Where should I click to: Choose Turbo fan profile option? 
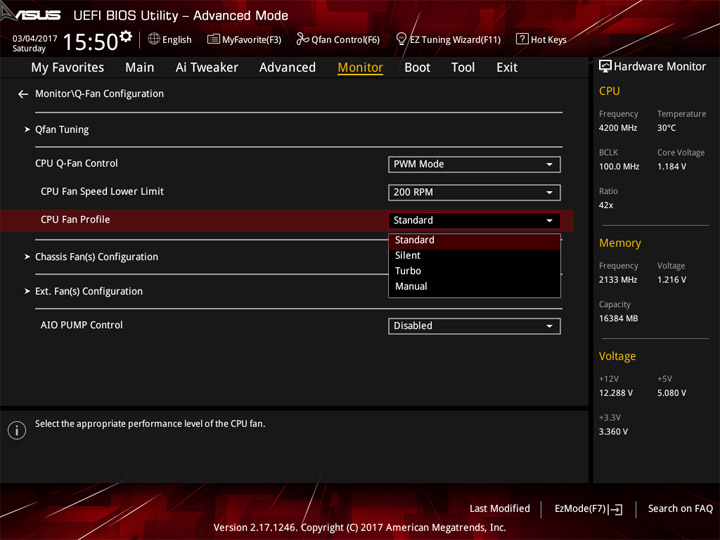(x=408, y=271)
